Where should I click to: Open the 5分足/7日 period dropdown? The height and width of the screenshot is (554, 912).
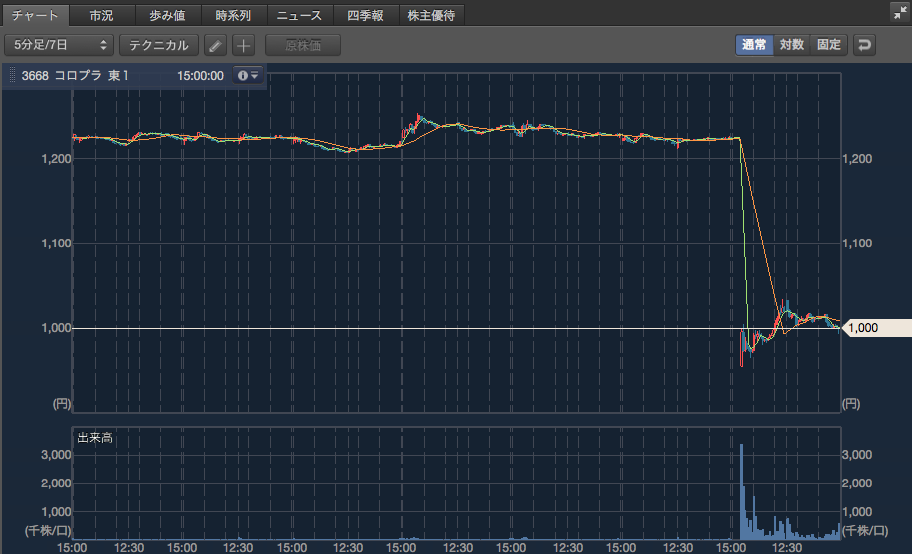click(59, 45)
